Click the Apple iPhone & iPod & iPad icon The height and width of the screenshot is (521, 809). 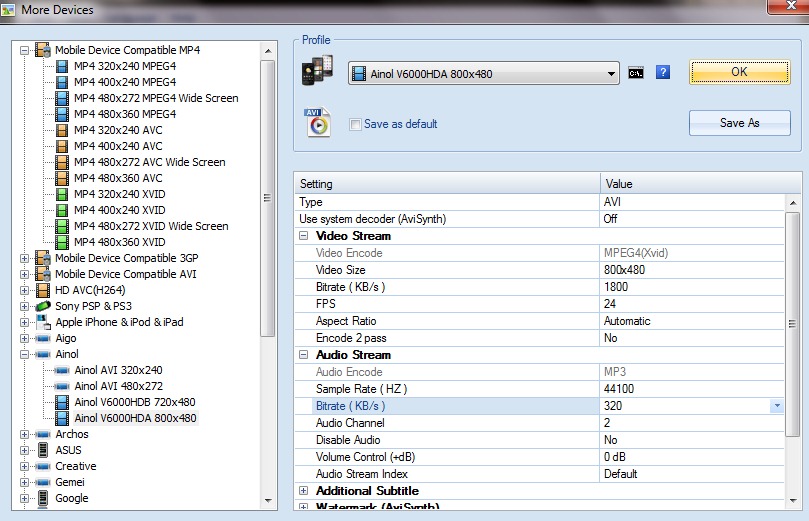pyautogui.click(x=43, y=322)
